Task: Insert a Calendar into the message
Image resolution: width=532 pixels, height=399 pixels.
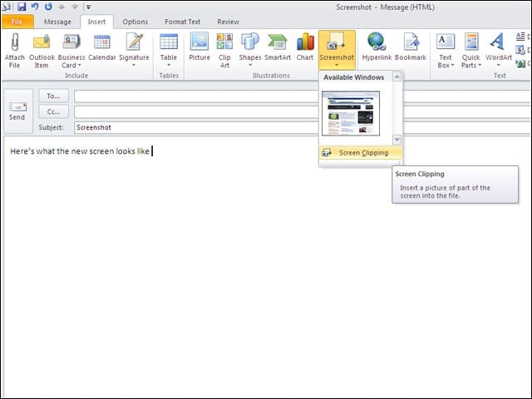Action: point(101,47)
